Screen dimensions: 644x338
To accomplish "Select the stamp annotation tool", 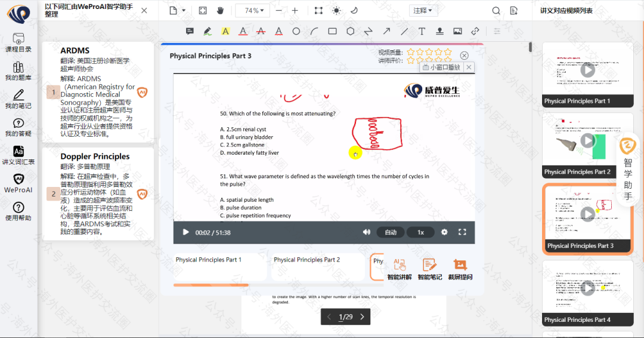I will pyautogui.click(x=439, y=31).
